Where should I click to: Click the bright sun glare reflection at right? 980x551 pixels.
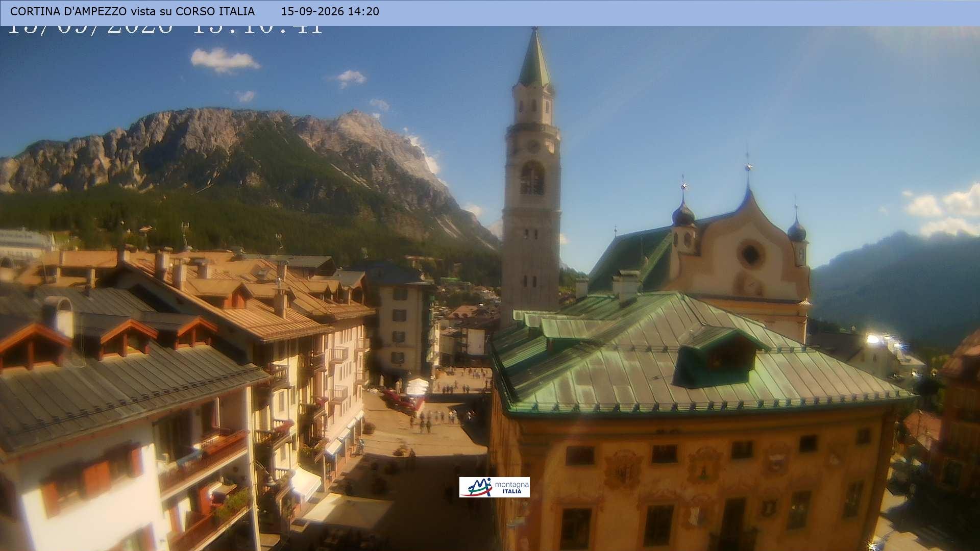click(873, 339)
